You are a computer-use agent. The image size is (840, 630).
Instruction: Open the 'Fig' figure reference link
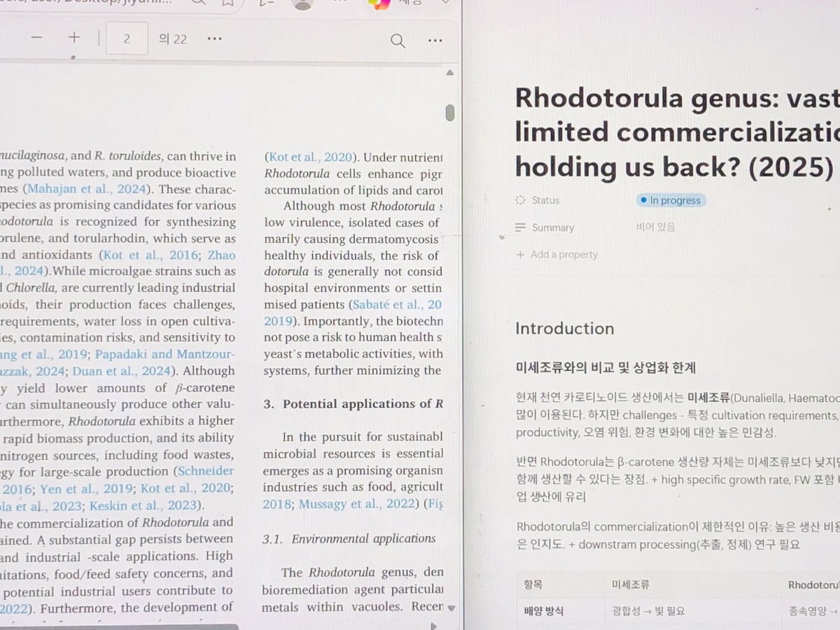435,503
